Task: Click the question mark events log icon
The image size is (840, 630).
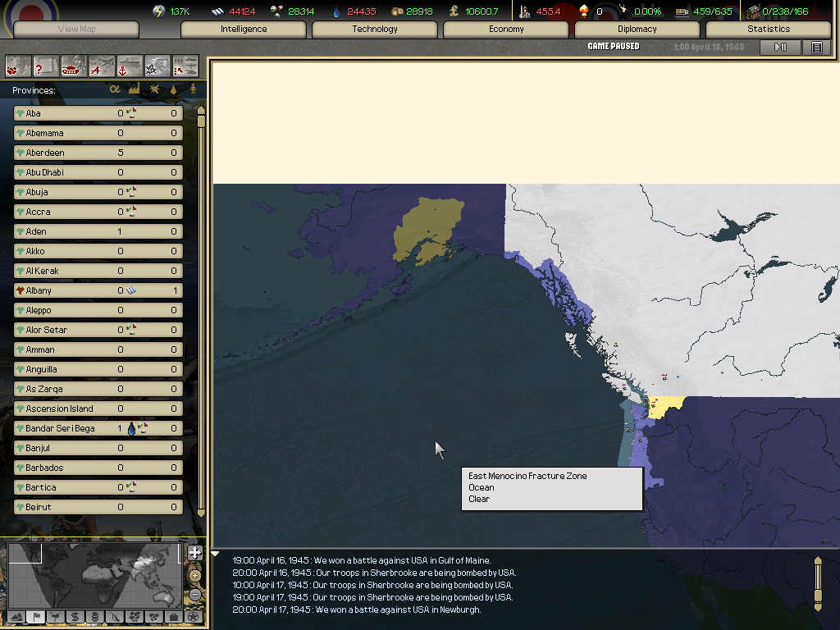Action: coord(46,65)
